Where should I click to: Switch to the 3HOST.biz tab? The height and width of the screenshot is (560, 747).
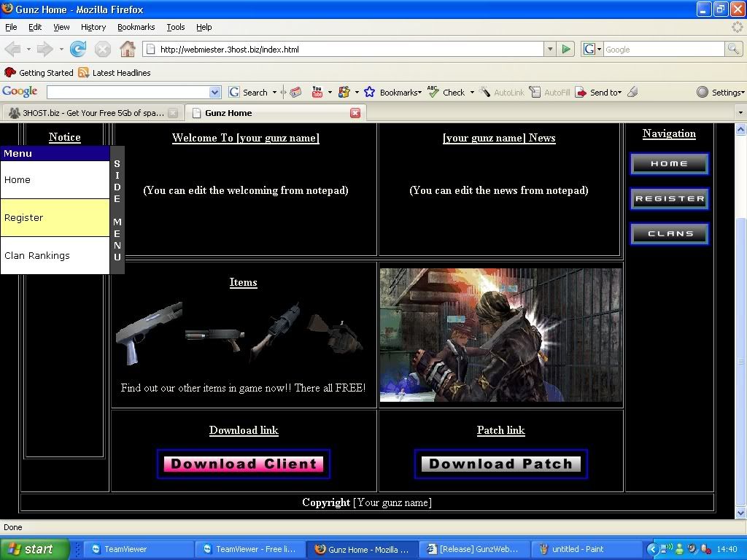click(86, 113)
